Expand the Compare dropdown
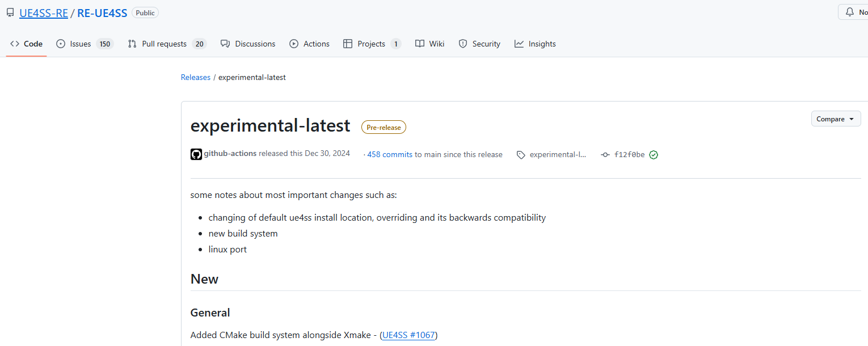This screenshot has width=868, height=346. pyautogui.click(x=836, y=119)
